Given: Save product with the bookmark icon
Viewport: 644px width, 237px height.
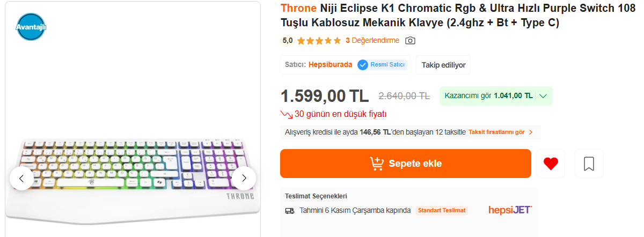Looking at the screenshot, I should [589, 164].
